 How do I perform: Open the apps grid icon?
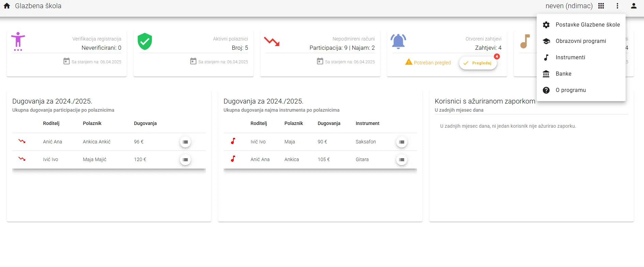click(x=601, y=6)
